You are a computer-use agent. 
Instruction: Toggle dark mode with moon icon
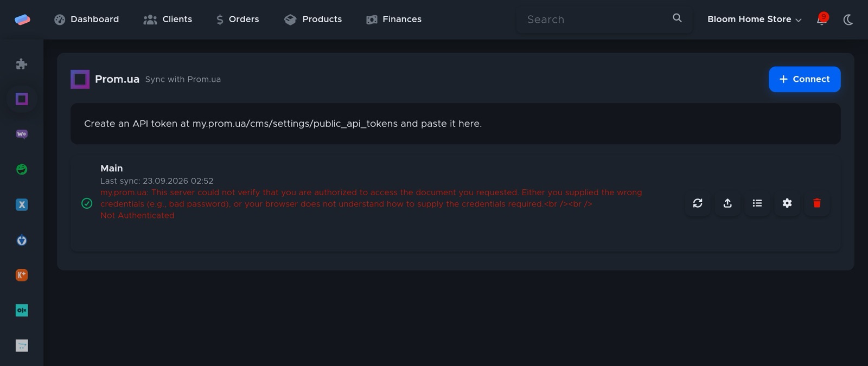pos(848,20)
